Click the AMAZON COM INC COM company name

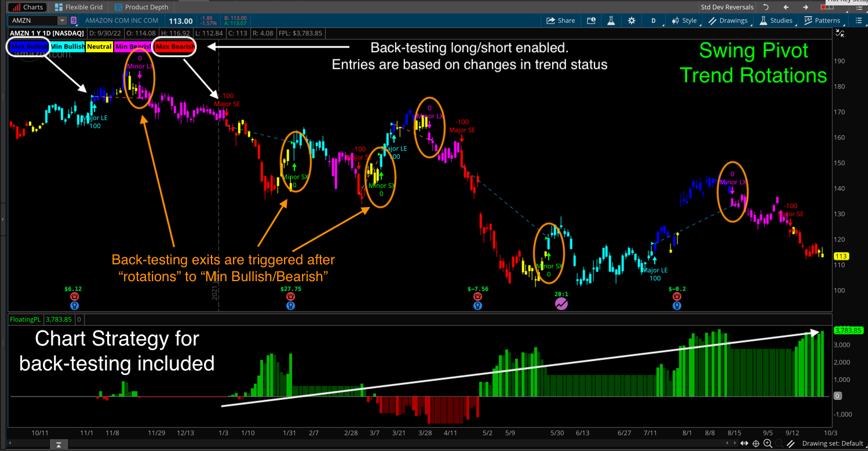pyautogui.click(x=121, y=21)
